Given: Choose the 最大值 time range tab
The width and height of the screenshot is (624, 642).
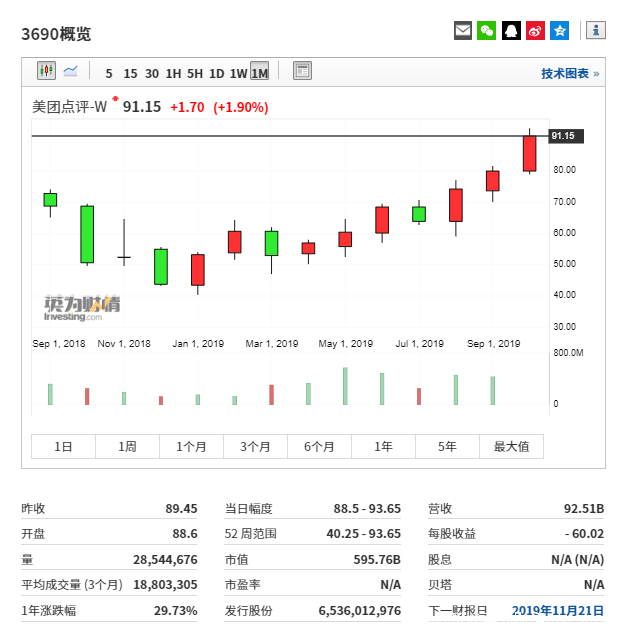Looking at the screenshot, I should 511,446.
